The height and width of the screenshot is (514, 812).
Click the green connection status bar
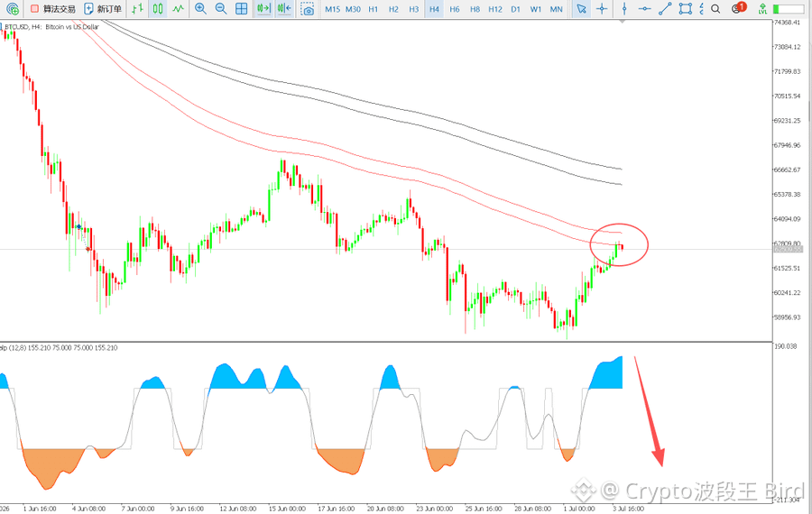click(x=788, y=9)
